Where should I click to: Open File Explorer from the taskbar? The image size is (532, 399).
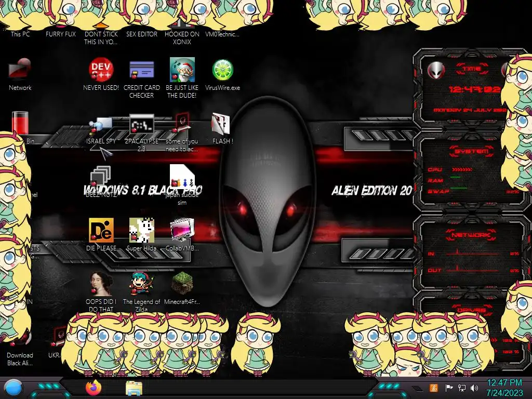tap(134, 389)
